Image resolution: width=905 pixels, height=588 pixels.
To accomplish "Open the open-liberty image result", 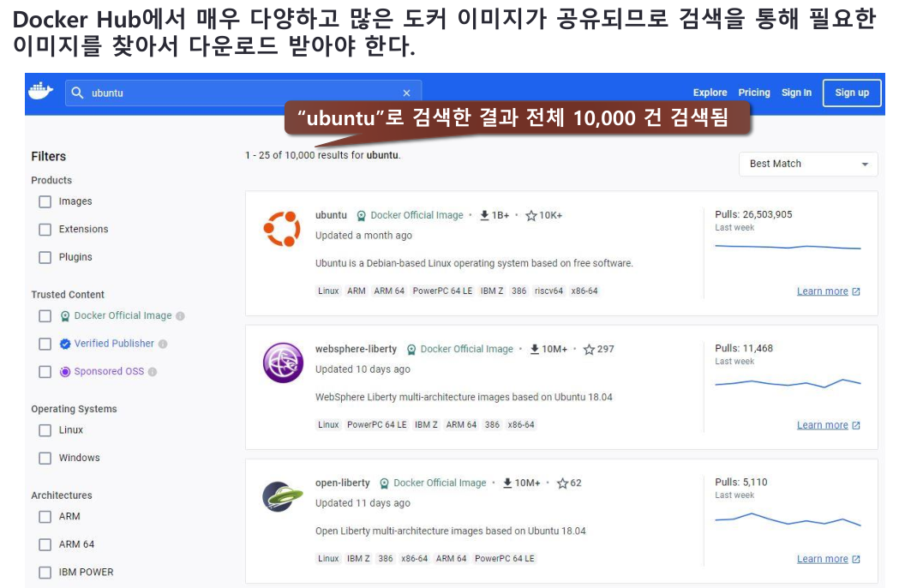I will (x=342, y=483).
